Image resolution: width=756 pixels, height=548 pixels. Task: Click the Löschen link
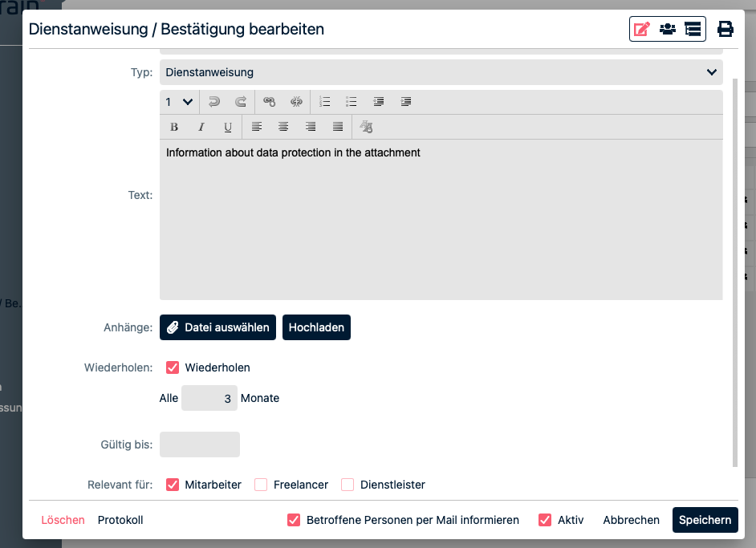click(x=63, y=520)
